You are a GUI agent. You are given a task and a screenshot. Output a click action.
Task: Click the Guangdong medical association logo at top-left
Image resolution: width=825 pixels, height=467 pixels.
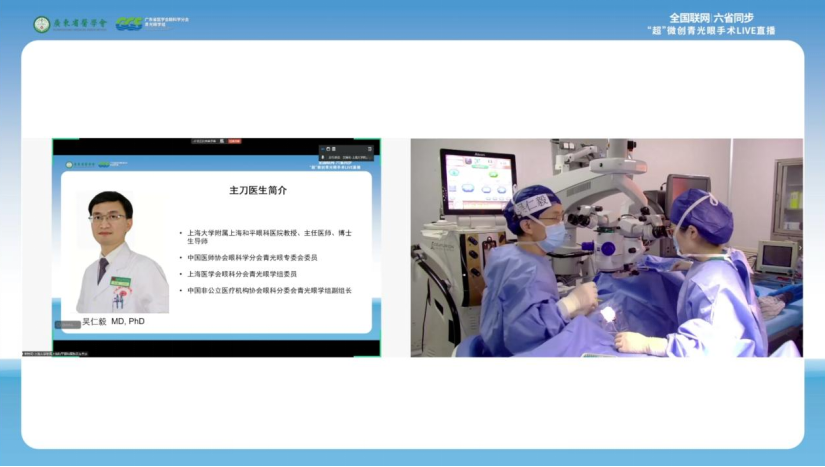tap(70, 23)
